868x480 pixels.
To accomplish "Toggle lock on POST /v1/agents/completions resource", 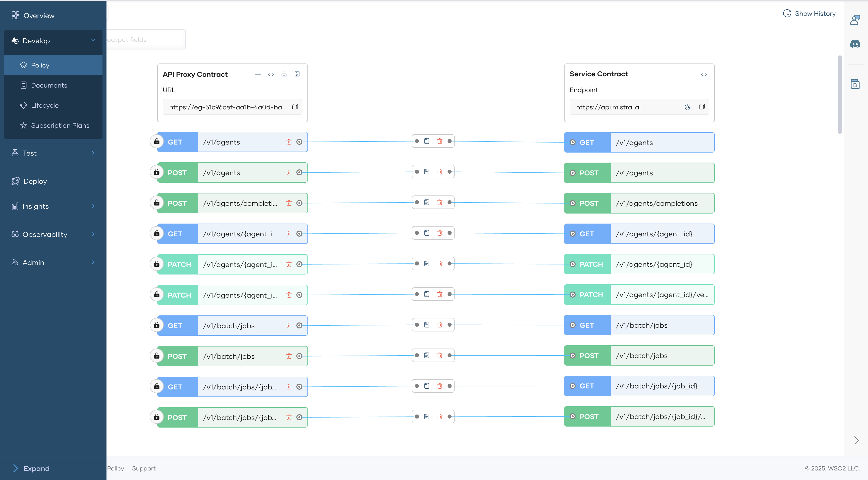I will click(x=157, y=203).
